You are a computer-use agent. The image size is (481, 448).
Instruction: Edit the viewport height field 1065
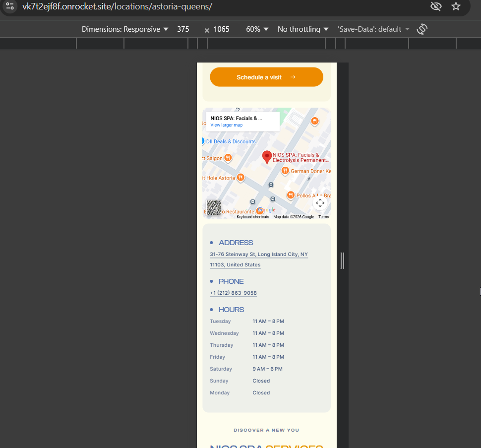click(222, 29)
